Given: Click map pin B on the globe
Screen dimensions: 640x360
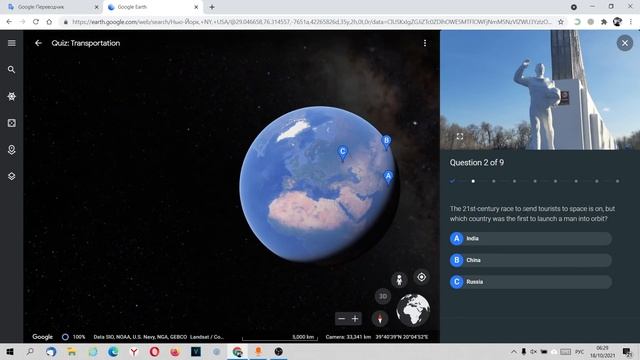Looking at the screenshot, I should click(386, 142).
